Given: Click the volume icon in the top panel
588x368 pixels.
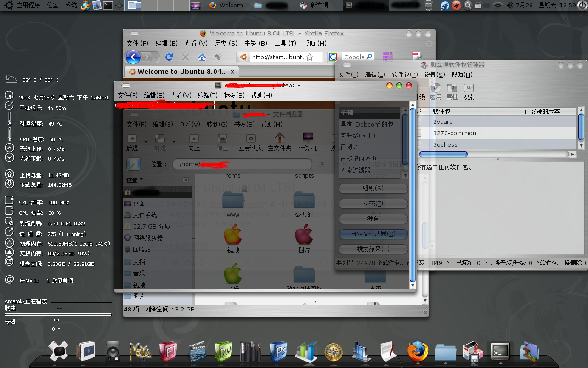Looking at the screenshot, I should coord(510,6).
